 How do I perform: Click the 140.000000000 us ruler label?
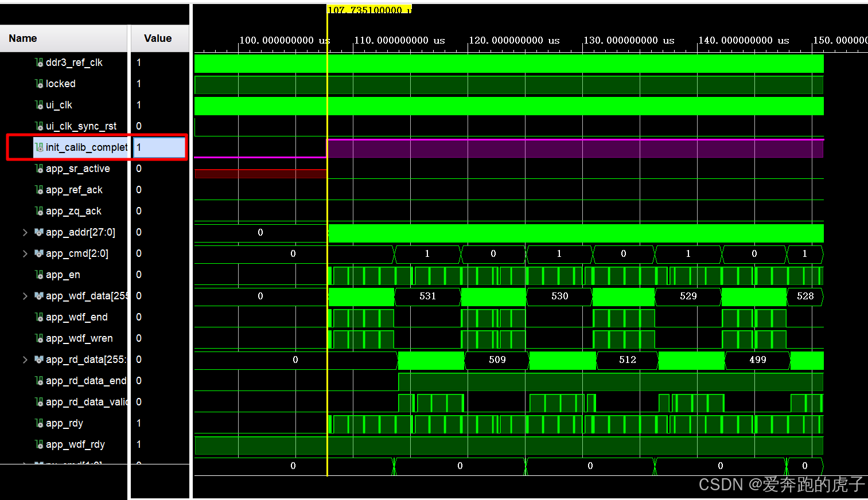[744, 40]
